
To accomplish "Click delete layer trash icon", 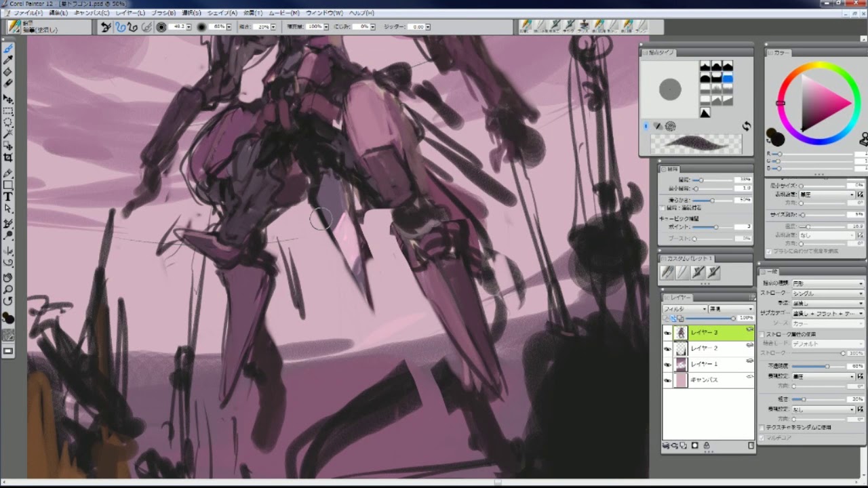I will coord(751,445).
